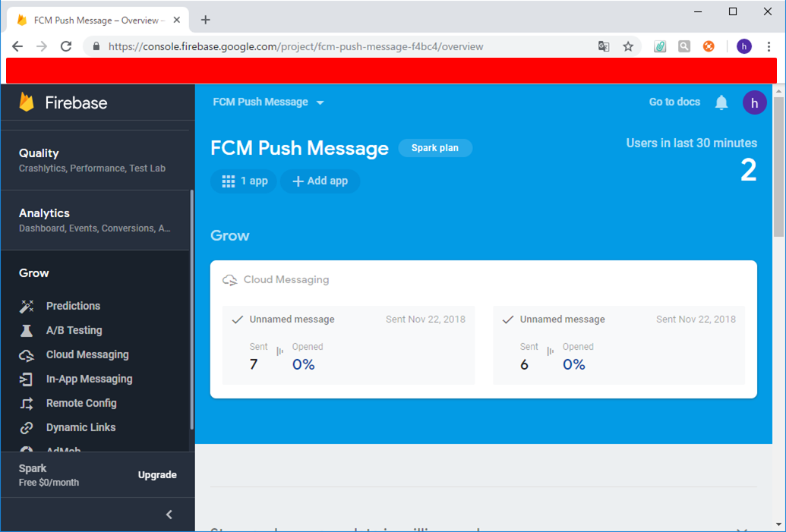Viewport: 786px width, 532px height.
Task: Click the chart icon beside Sent 7
Action: point(279,351)
